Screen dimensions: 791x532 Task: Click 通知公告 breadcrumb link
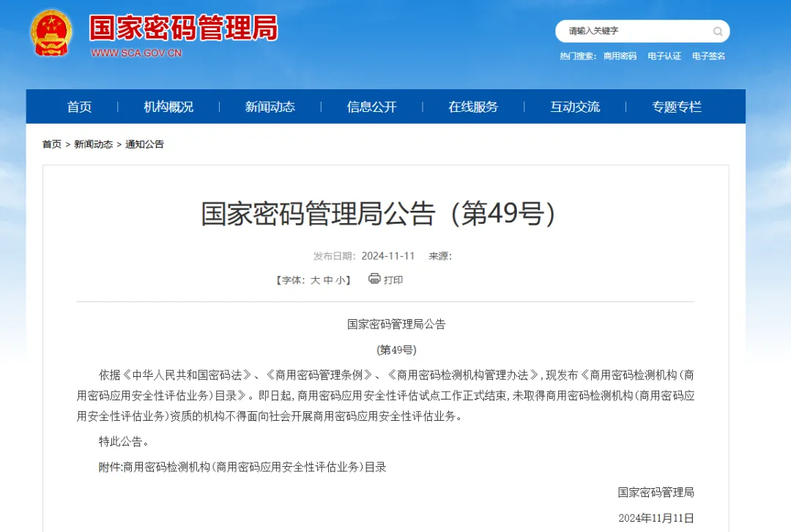coord(144,144)
